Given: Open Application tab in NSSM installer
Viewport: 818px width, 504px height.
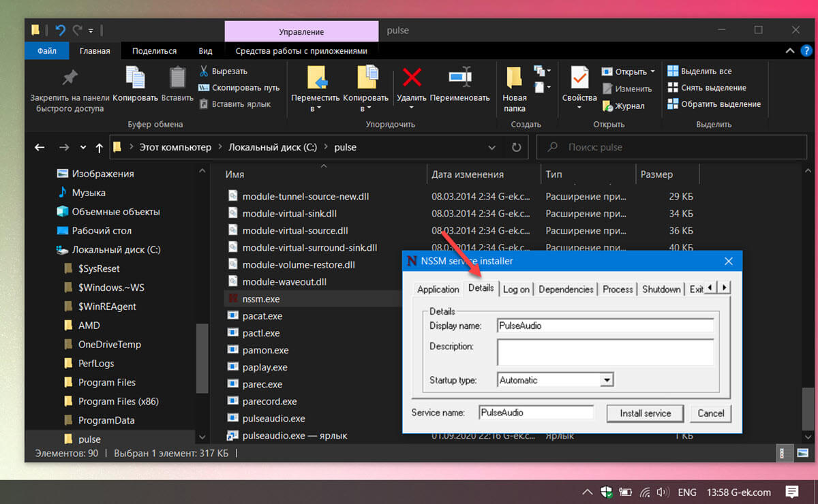Looking at the screenshot, I should [438, 289].
